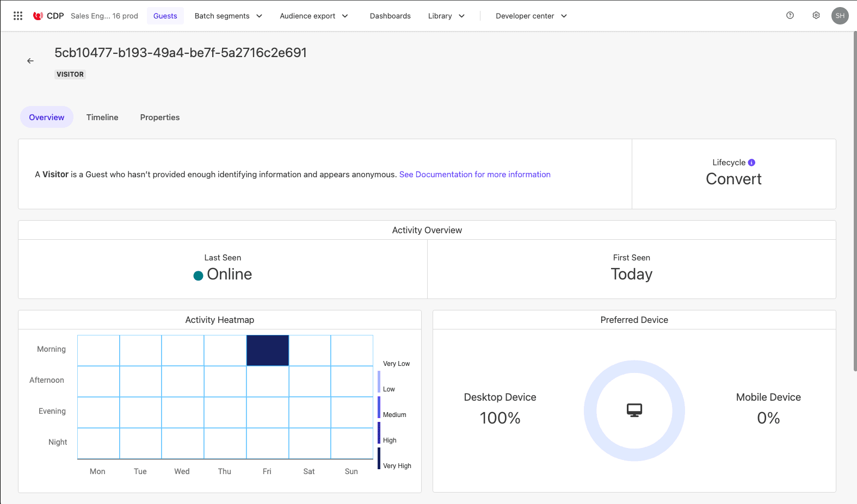Expand the Audience export dropdown
Viewport: 857px width, 504px height.
pyautogui.click(x=313, y=16)
